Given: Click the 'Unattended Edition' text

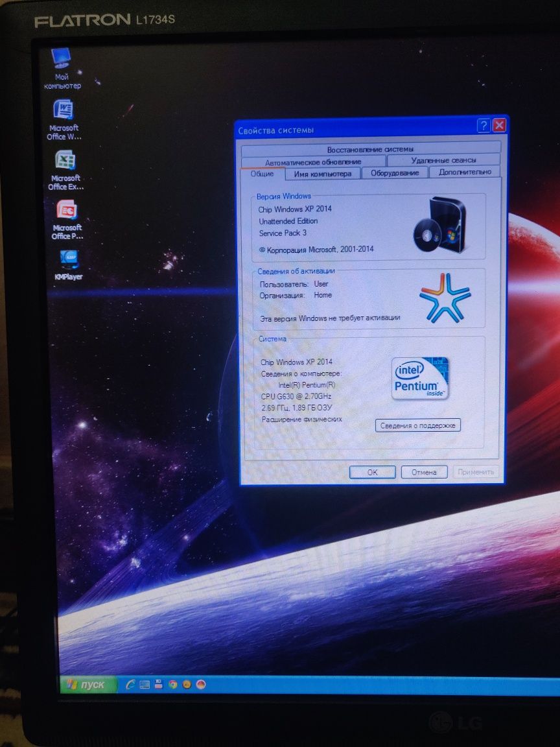Looking at the screenshot, I should pos(288,221).
